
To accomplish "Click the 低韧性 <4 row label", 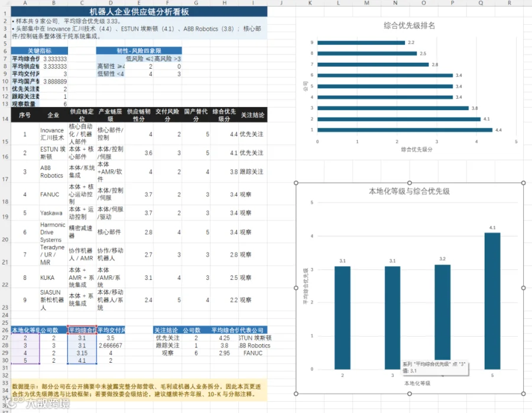I will pyautogui.click(x=111, y=74).
